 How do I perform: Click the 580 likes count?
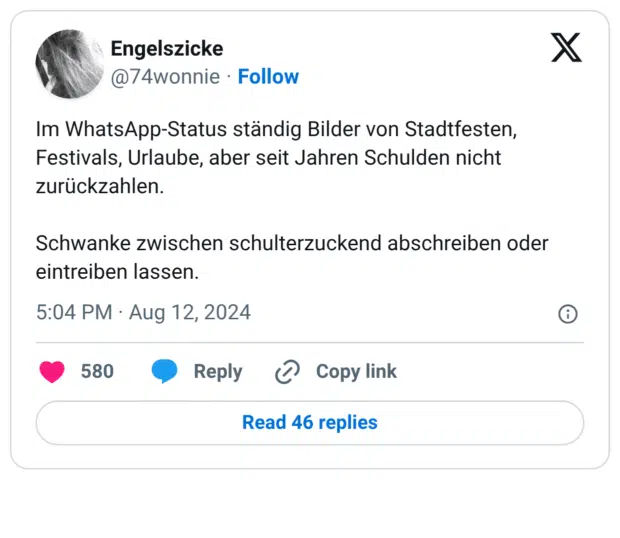pyautogui.click(x=97, y=372)
